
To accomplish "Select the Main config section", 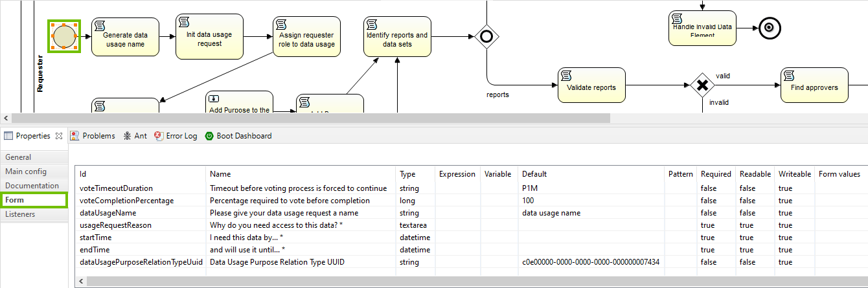I will point(26,172).
